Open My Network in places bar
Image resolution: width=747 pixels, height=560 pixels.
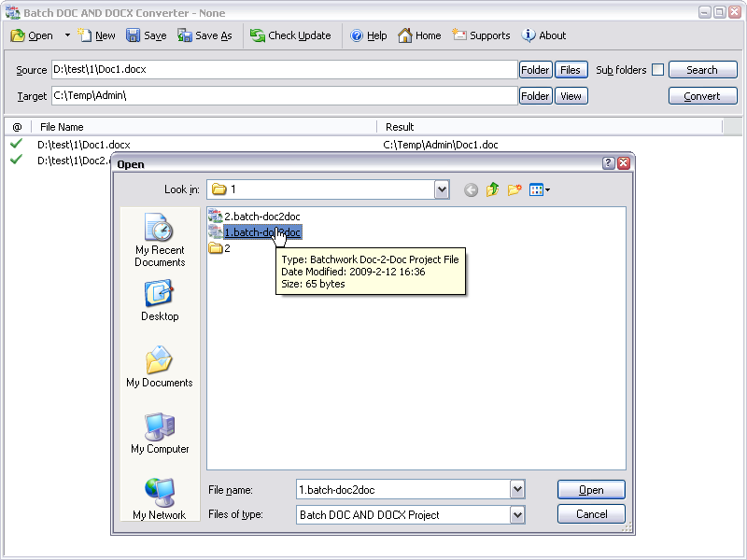tap(160, 498)
